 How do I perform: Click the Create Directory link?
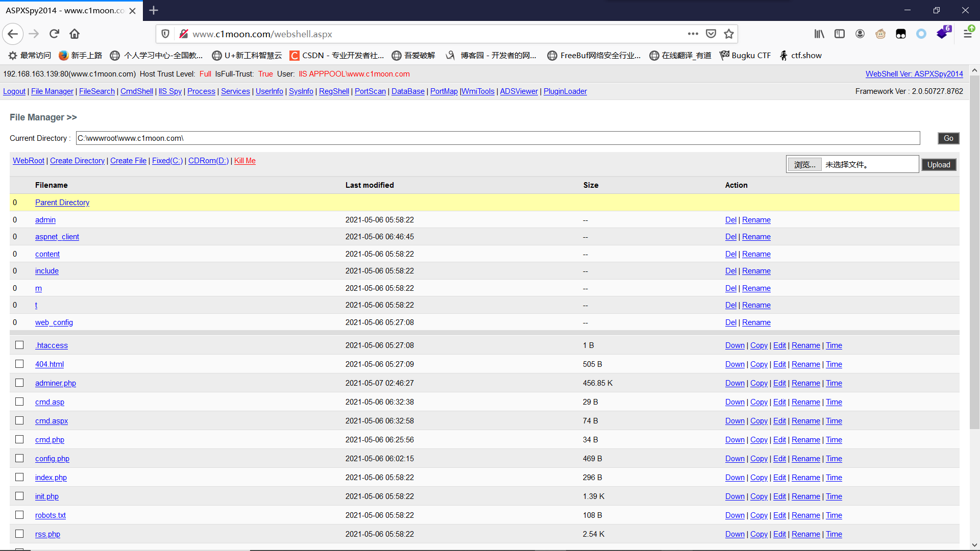(77, 161)
